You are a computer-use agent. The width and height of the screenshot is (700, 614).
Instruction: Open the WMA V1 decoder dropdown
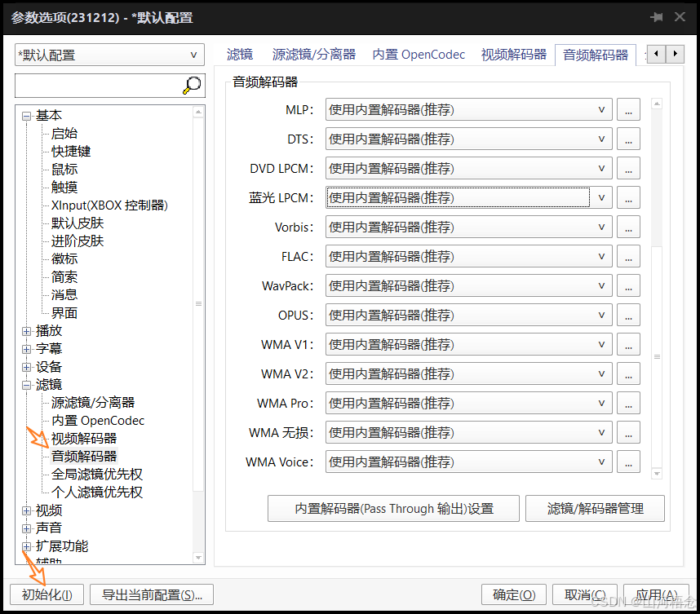(x=469, y=344)
